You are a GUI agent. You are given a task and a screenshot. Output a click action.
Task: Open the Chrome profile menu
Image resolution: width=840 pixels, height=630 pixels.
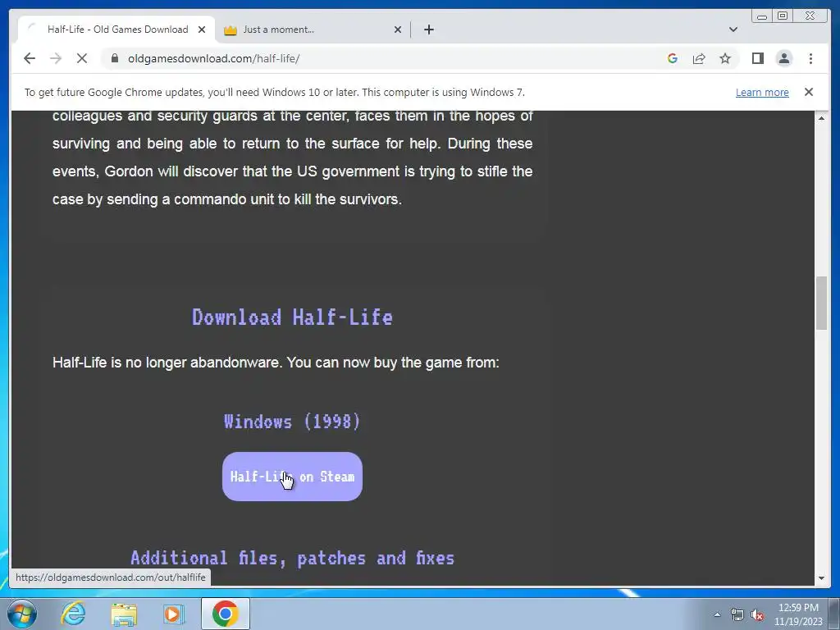783,58
